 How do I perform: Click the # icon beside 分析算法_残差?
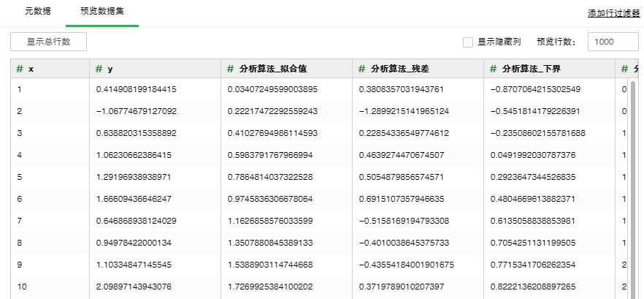coord(362,69)
